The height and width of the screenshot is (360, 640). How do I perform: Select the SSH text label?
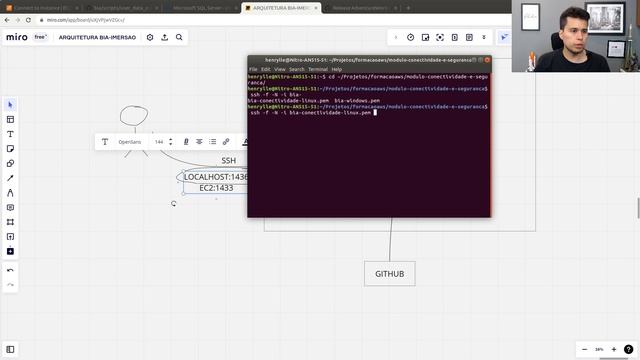click(229, 160)
